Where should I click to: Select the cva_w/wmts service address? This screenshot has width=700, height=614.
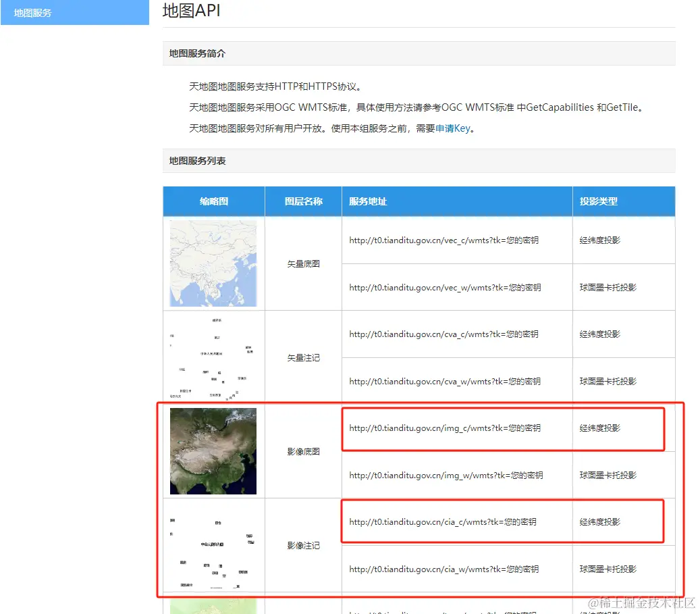point(445,381)
